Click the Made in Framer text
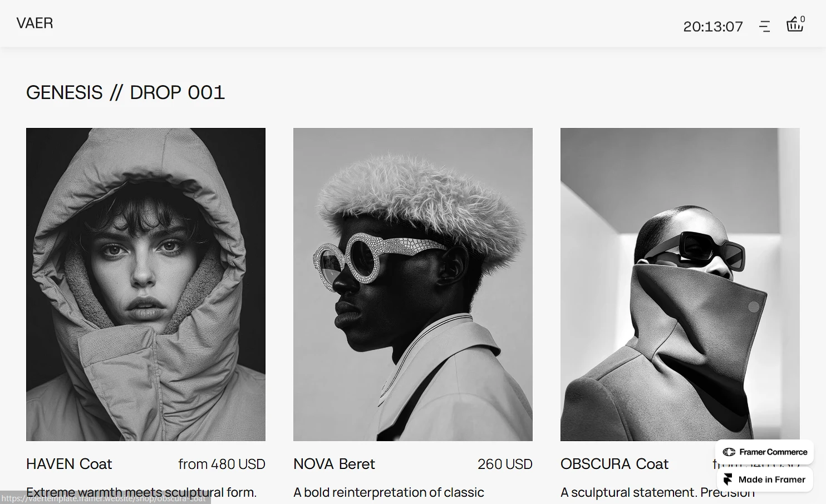This screenshot has width=826, height=504. [771, 480]
